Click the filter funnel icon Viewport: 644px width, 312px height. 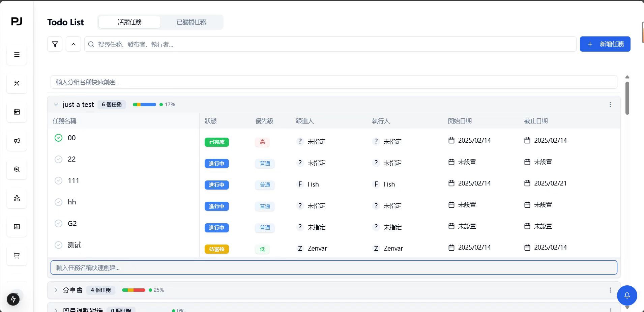click(x=55, y=44)
